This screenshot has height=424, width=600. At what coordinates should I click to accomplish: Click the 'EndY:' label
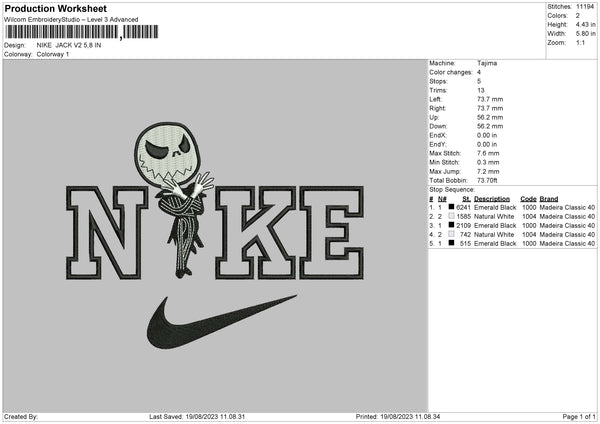pos(438,144)
